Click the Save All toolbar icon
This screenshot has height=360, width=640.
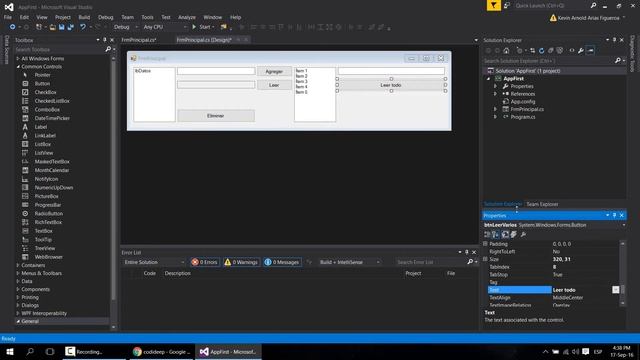coord(71,27)
